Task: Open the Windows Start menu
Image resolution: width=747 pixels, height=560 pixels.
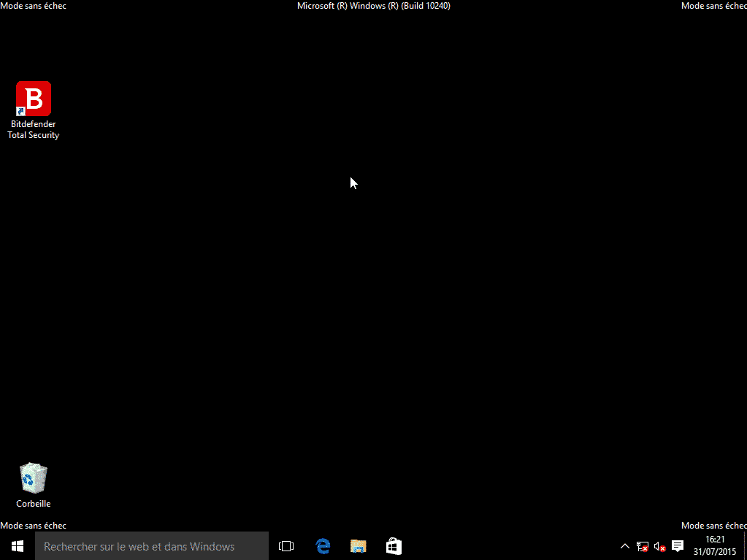Action: [x=18, y=546]
